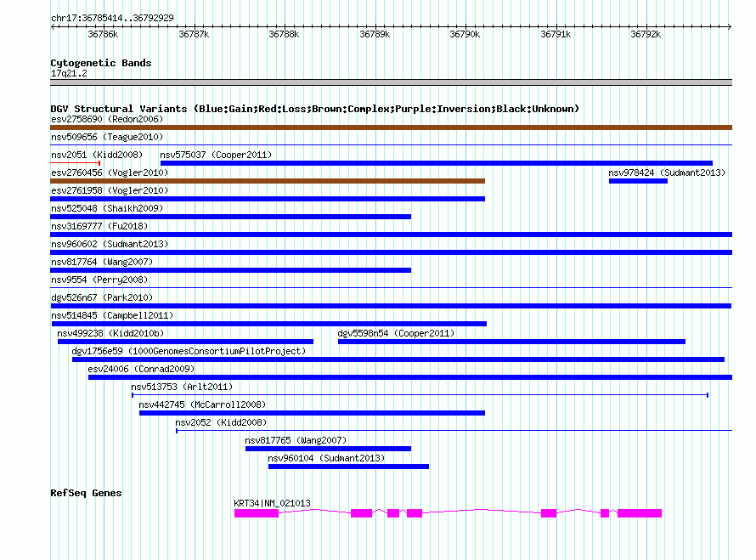756x560 pixels.
Task: Select the nsv978424 (Sudmant2013) blue bar
Action: pos(638,181)
